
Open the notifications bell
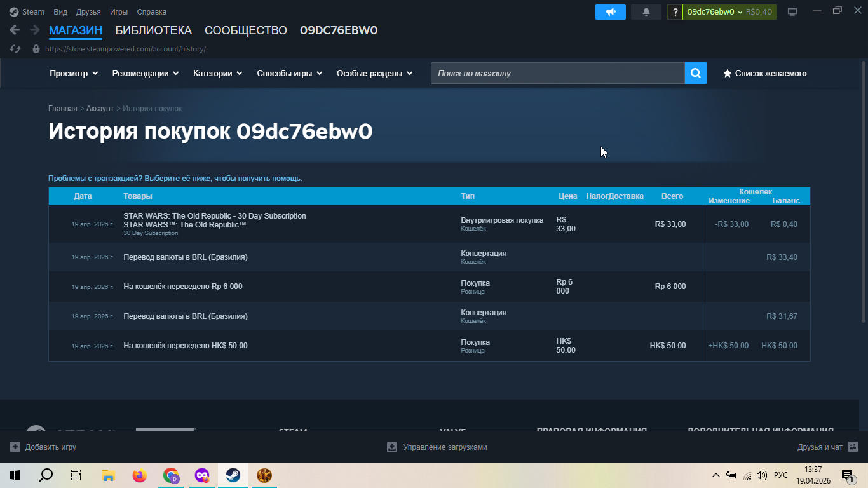click(x=646, y=12)
